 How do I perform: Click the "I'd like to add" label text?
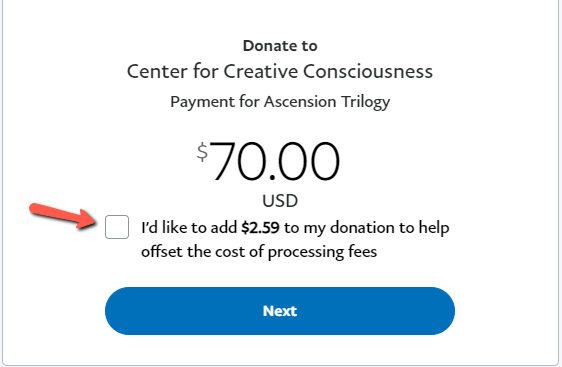[189, 228]
